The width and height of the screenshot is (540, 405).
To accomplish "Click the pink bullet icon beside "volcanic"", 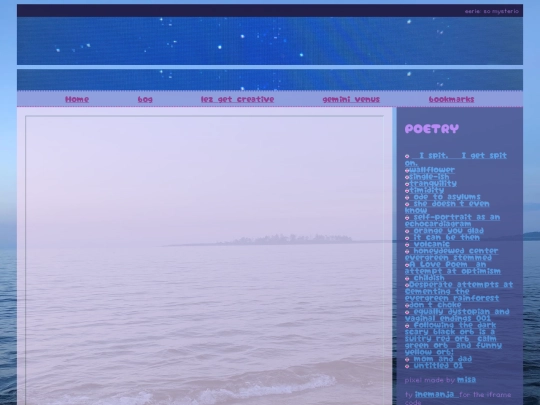I will click(407, 245).
